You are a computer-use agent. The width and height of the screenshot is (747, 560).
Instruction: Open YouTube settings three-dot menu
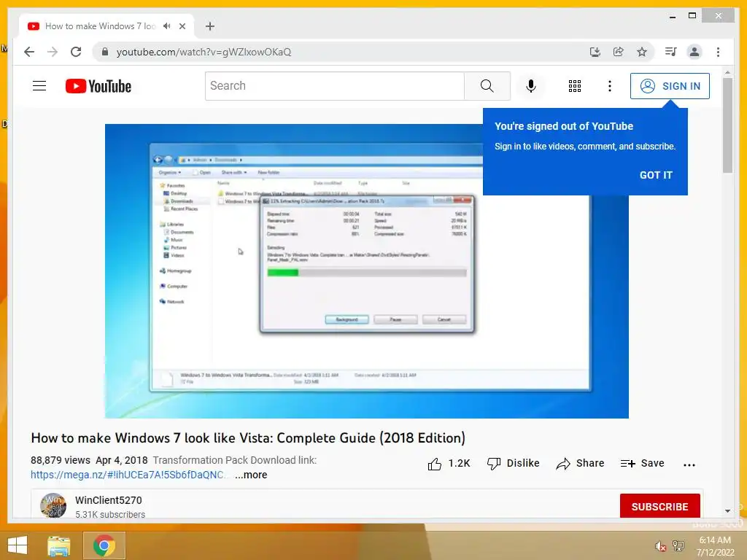click(609, 86)
